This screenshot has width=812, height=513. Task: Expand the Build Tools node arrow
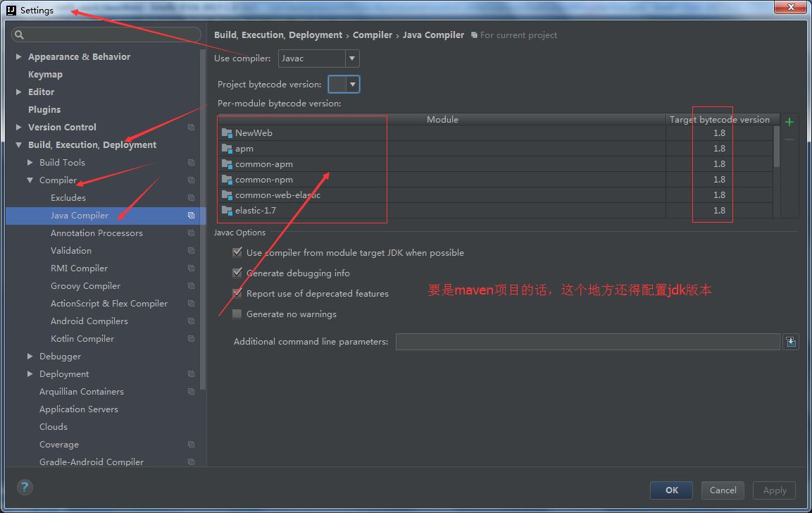click(30, 162)
